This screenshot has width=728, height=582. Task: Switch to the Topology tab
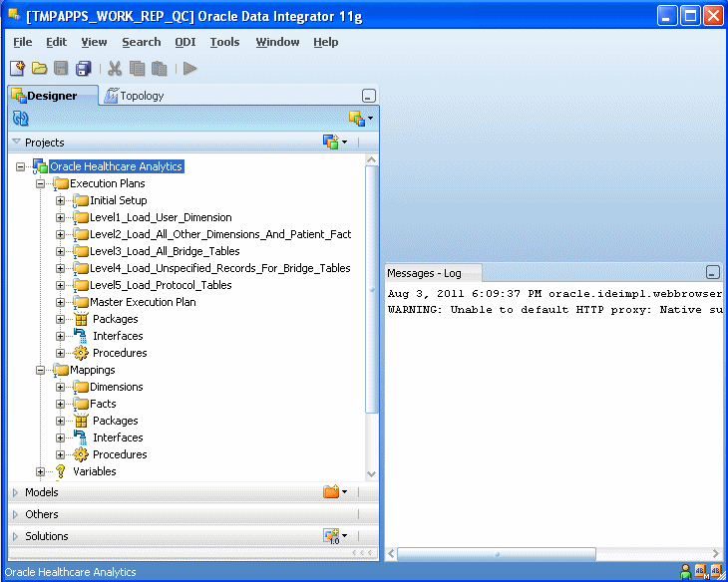click(134, 96)
